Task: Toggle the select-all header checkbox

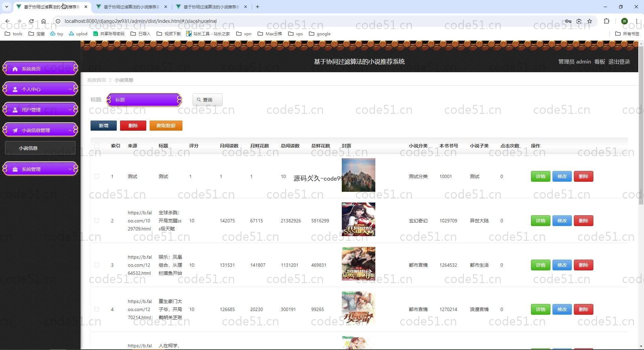Action: (x=97, y=146)
